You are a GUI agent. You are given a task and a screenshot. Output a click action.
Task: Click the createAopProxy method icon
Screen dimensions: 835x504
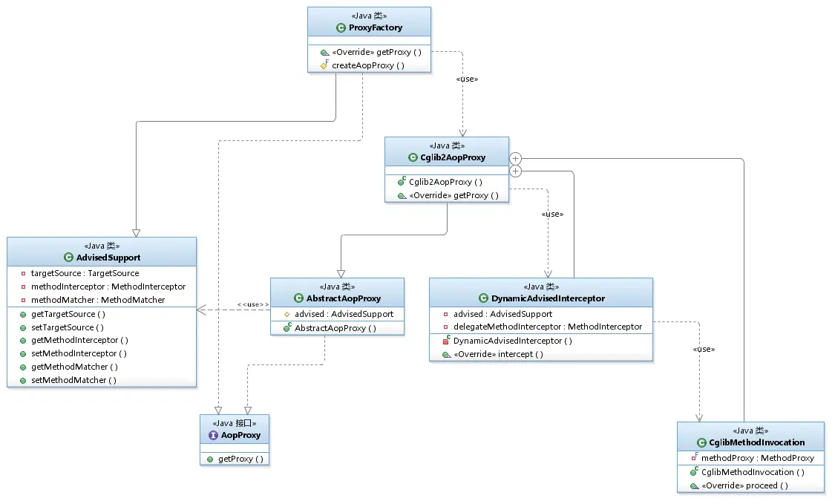pos(324,65)
